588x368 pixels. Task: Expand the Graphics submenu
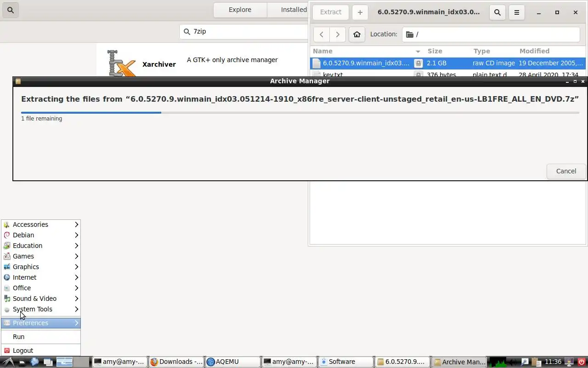pos(41,267)
